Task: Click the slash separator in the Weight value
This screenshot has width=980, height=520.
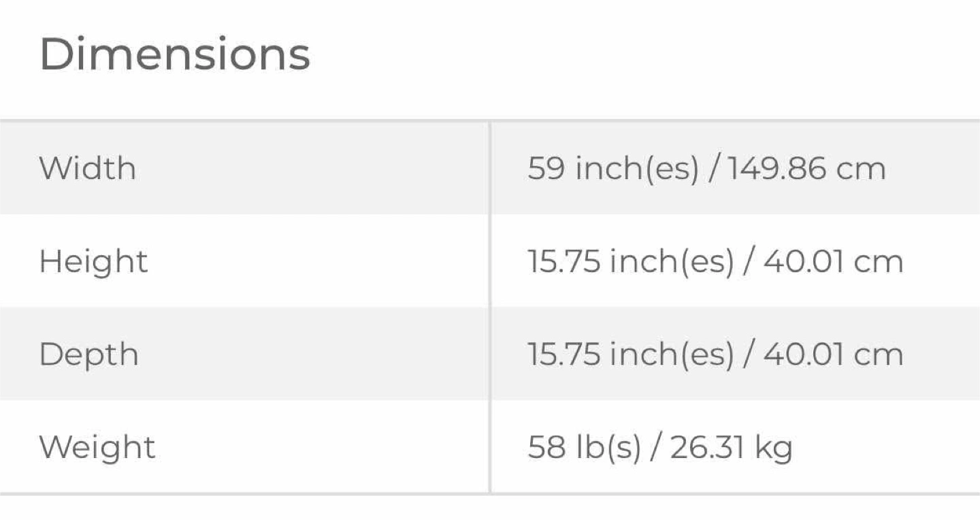Action: click(655, 448)
